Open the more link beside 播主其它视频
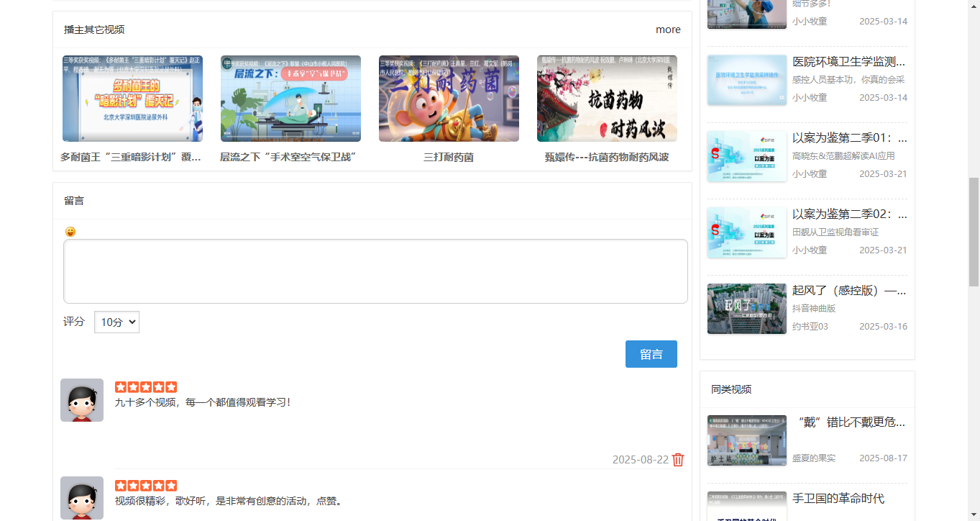The height and width of the screenshot is (521, 980). 668,30
